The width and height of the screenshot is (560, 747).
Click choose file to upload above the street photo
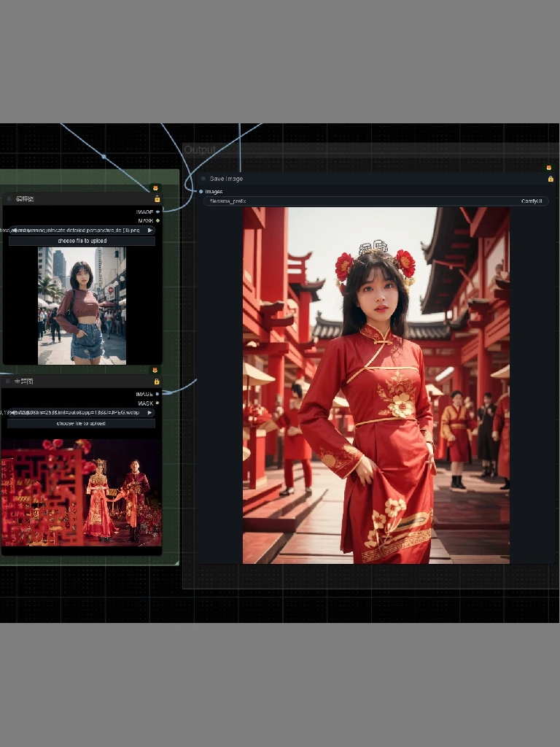coord(82,241)
